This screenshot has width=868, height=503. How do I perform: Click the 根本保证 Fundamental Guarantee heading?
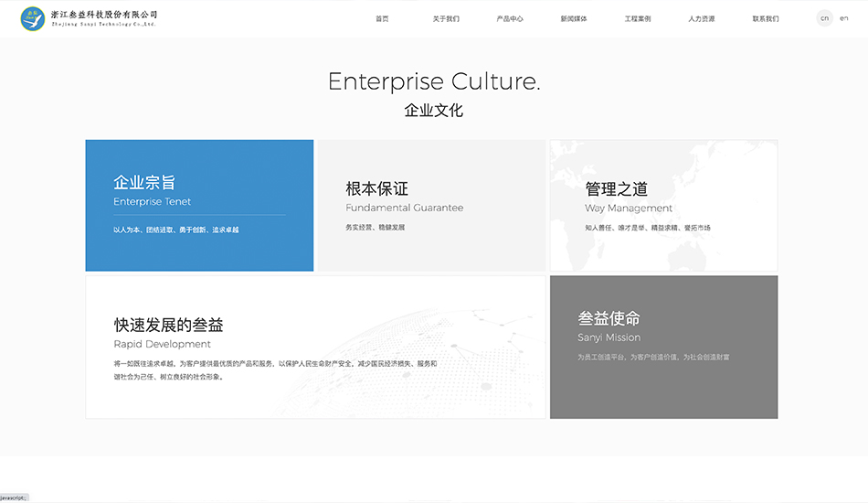point(376,189)
